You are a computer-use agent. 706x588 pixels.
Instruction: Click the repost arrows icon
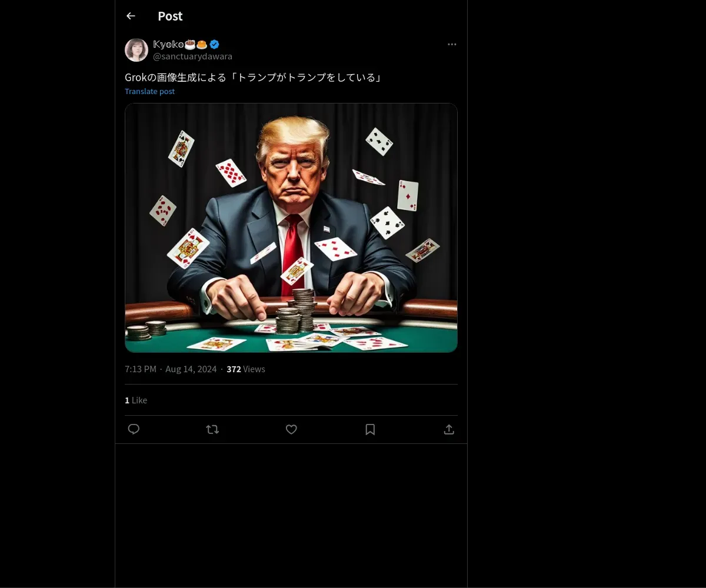tap(212, 429)
